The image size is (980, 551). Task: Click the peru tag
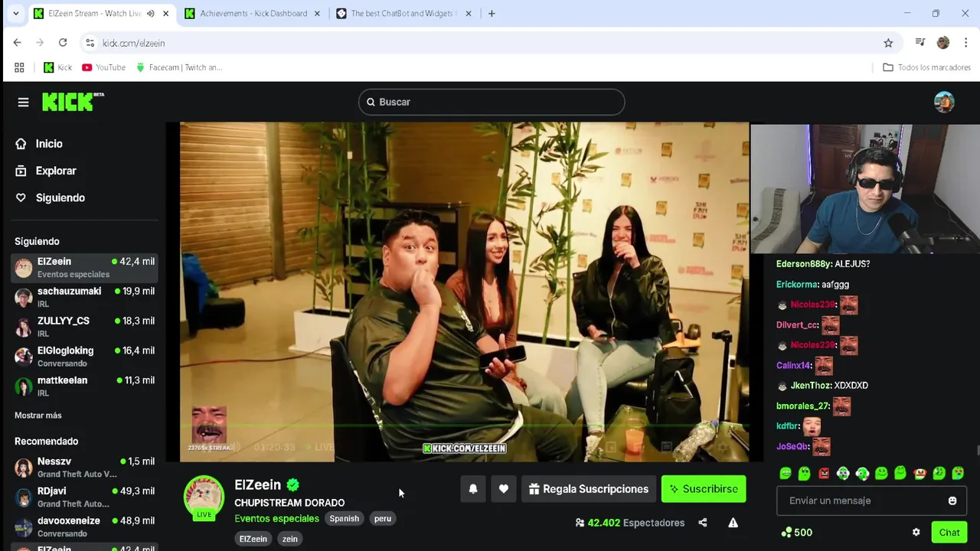383,519
